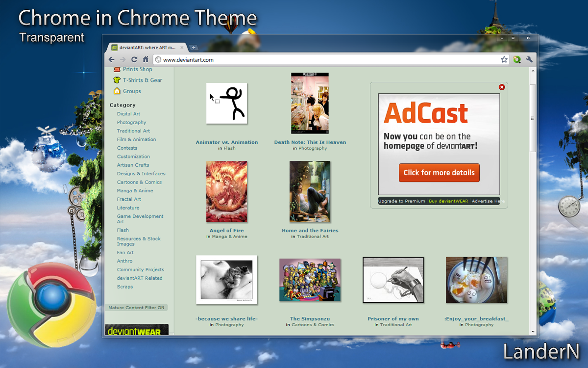The height and width of the screenshot is (368, 588).
Task: Open the Angel of Fire thumbnail
Action: coord(227,191)
